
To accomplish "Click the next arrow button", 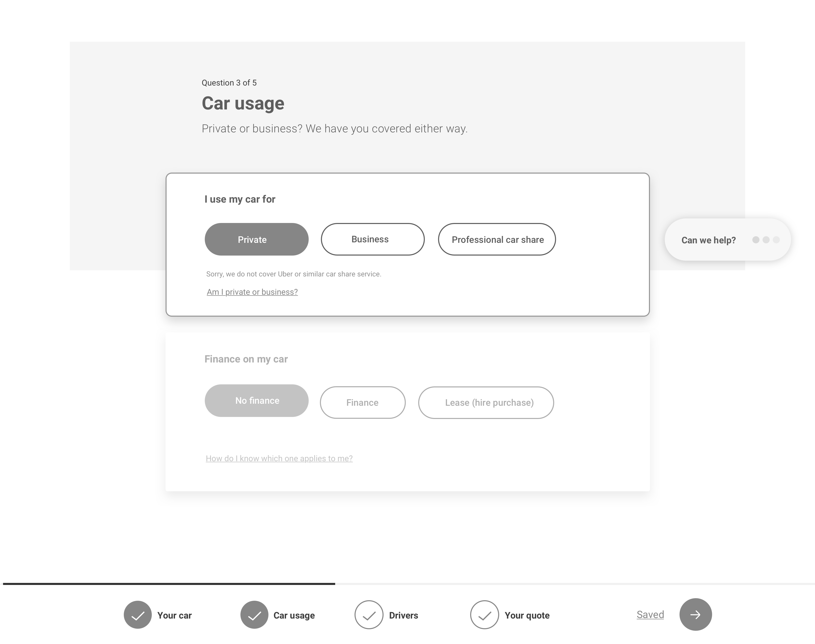I will click(x=695, y=614).
